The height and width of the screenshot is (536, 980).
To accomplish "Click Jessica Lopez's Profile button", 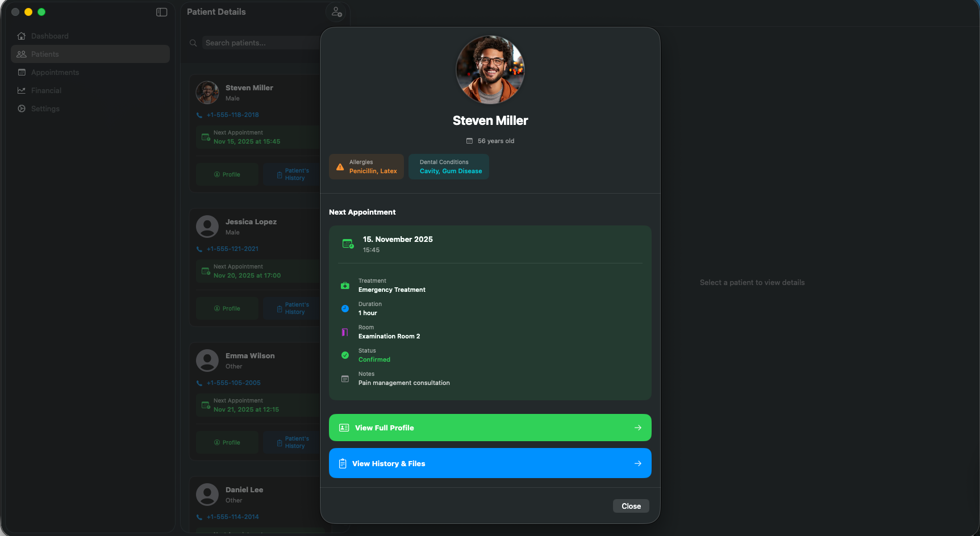I will click(227, 308).
